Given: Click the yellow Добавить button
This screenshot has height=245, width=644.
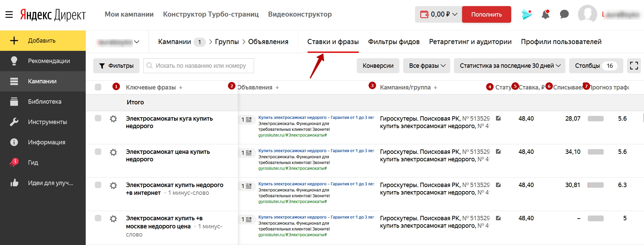Looking at the screenshot, I should click(x=43, y=41).
